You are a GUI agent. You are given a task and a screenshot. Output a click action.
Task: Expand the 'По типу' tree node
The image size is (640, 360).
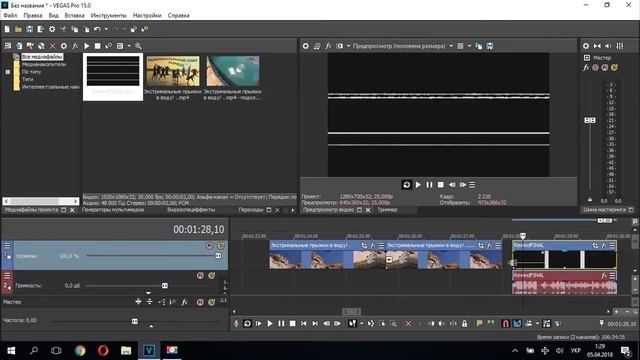coord(7,72)
